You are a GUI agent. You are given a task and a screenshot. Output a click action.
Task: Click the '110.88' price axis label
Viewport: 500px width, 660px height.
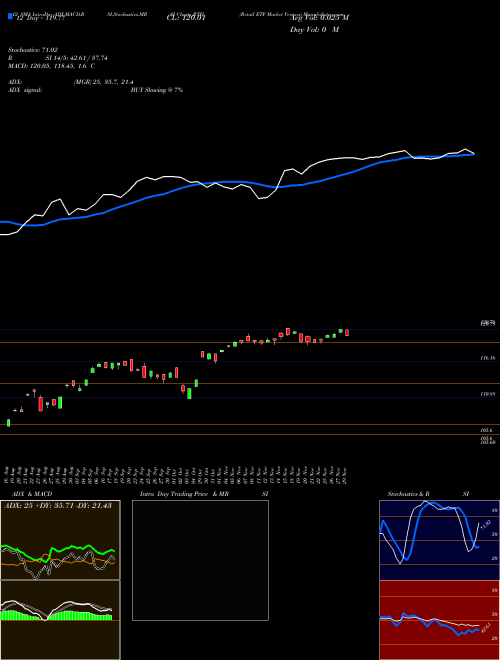pyautogui.click(x=488, y=394)
